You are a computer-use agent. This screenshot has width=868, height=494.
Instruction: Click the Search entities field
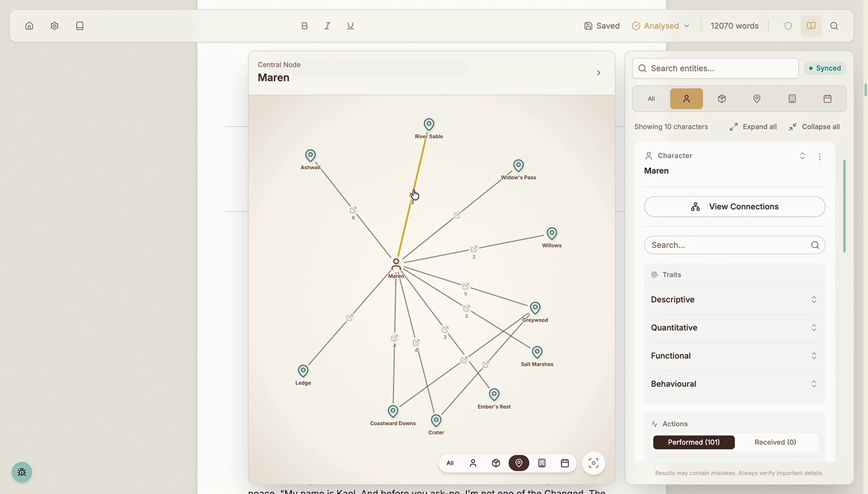[715, 68]
